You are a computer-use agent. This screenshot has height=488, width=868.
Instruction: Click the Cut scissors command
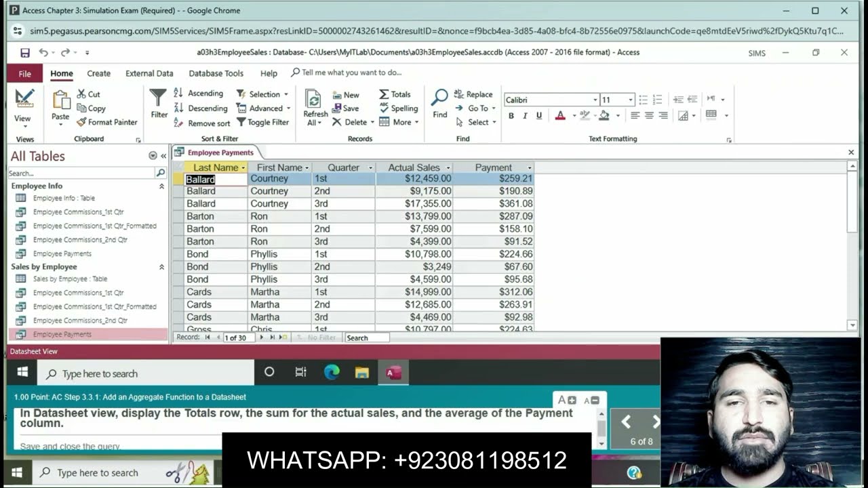[88, 94]
